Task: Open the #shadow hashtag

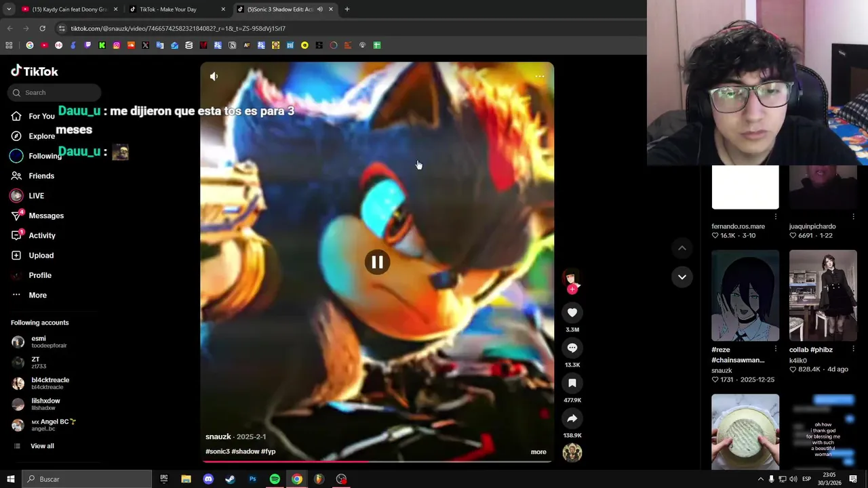Action: (245, 451)
